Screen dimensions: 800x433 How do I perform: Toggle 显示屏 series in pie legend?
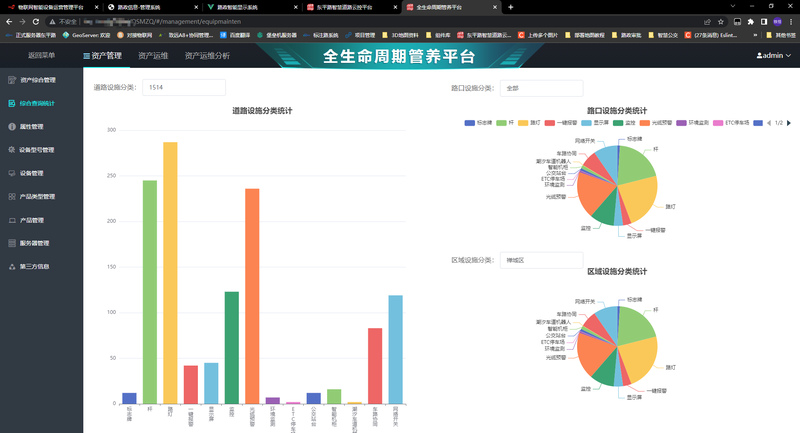tap(595, 123)
